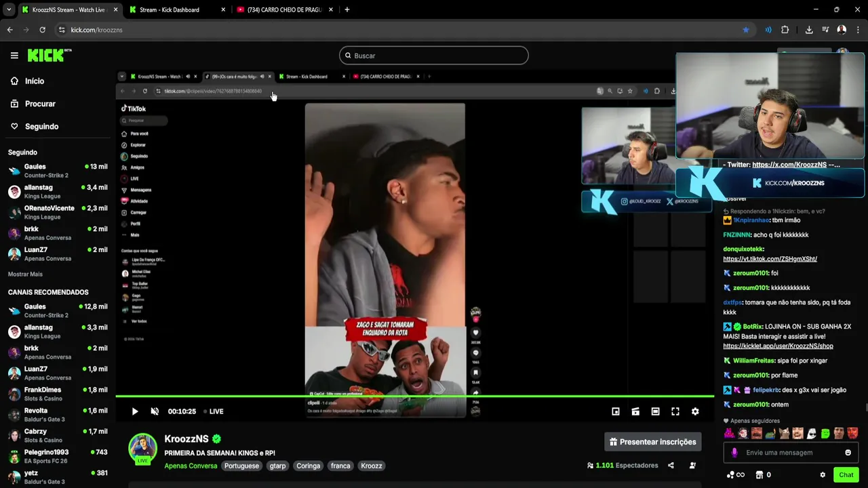This screenshot has height=488, width=868.
Task: Toggle mini player mode
Action: tap(616, 411)
